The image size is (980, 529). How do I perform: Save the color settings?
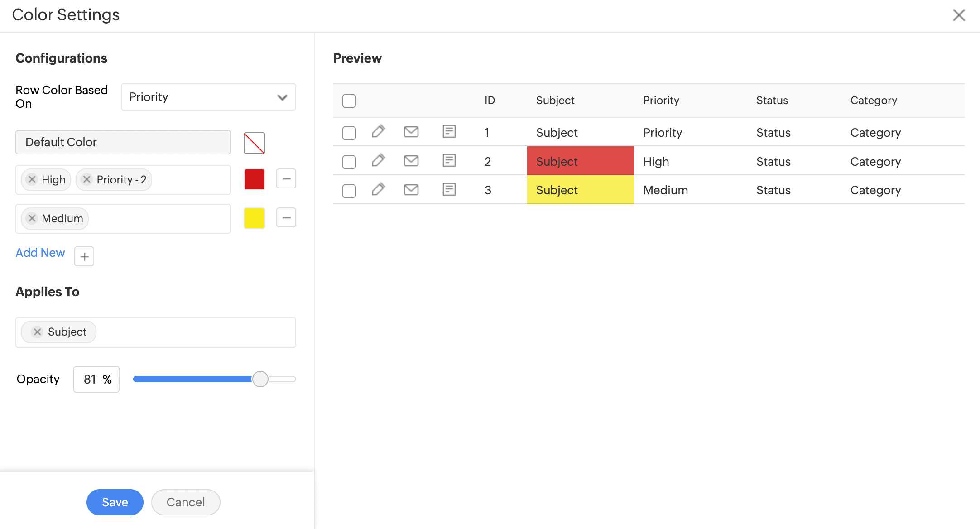(x=115, y=502)
